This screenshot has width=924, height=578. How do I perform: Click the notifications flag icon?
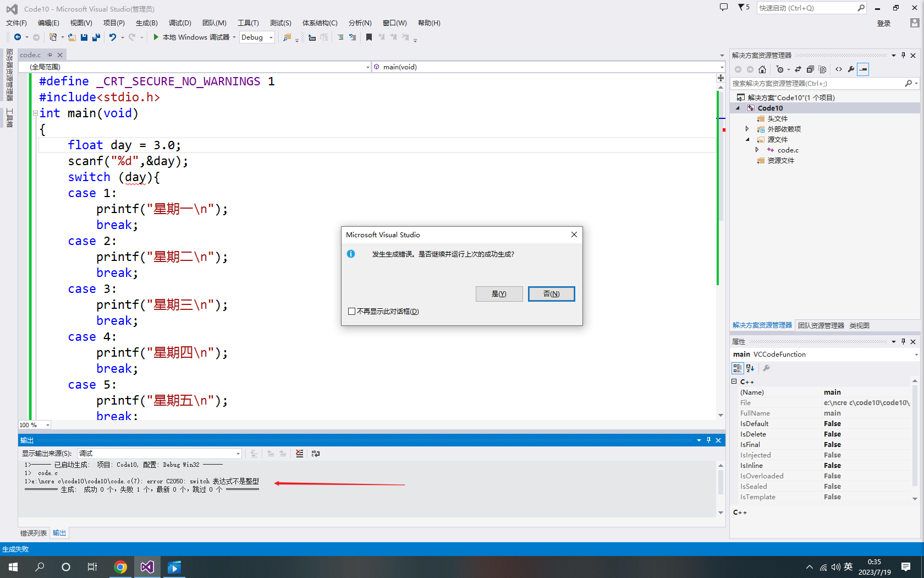pos(744,7)
